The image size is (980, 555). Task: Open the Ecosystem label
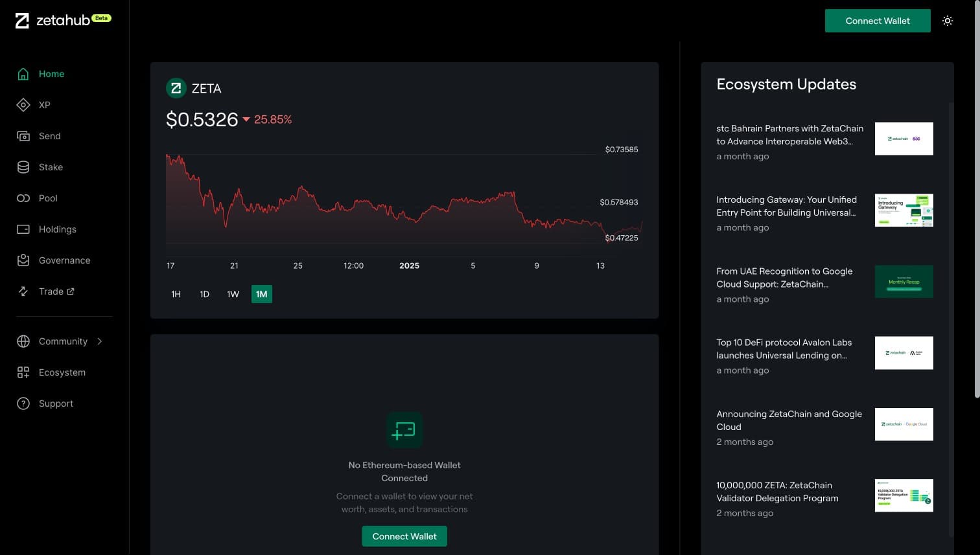click(x=62, y=372)
